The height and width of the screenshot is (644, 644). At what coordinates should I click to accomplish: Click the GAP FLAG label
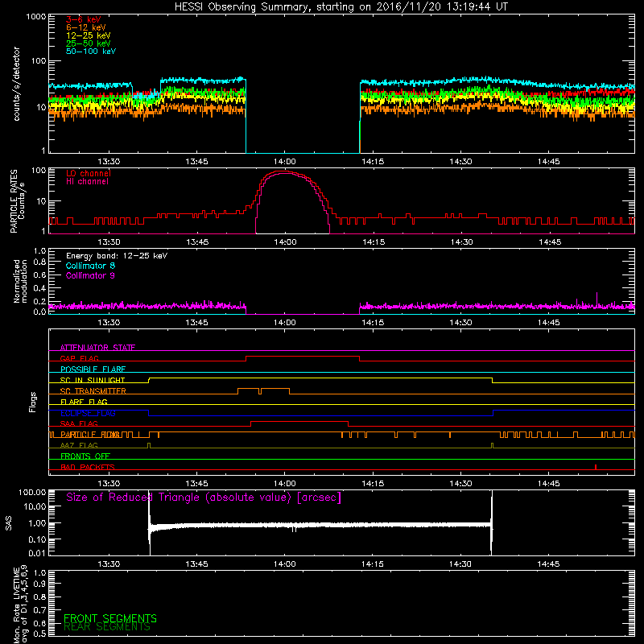79,358
